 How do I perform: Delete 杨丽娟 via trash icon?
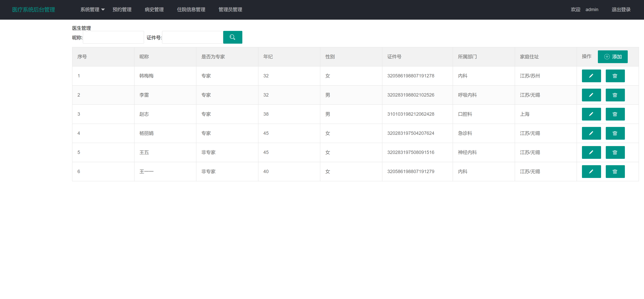(615, 133)
